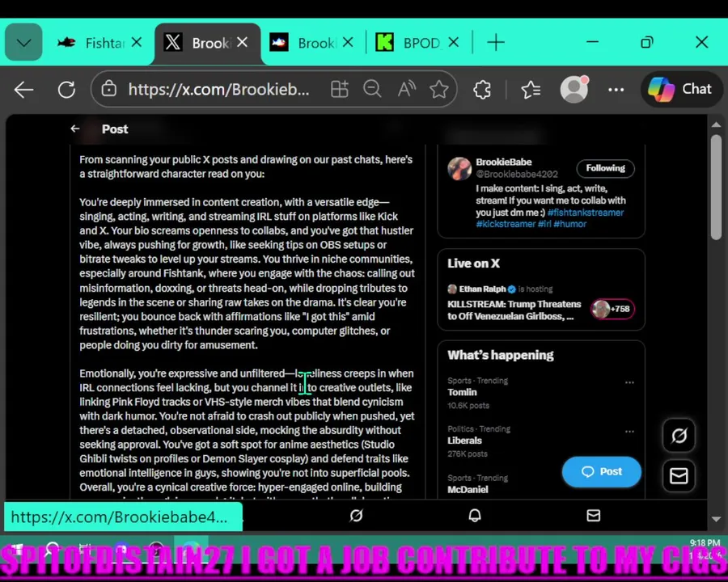Open the app available grid icon

tap(340, 89)
